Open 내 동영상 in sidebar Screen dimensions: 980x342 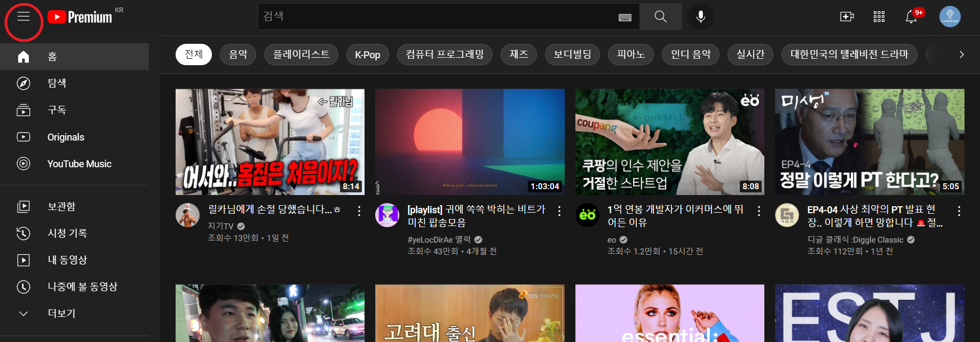(75, 260)
